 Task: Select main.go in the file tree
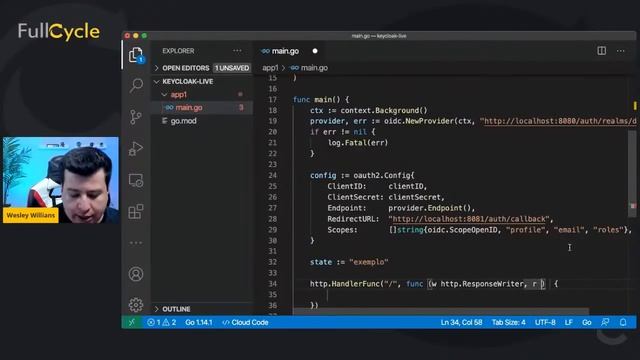203,107
